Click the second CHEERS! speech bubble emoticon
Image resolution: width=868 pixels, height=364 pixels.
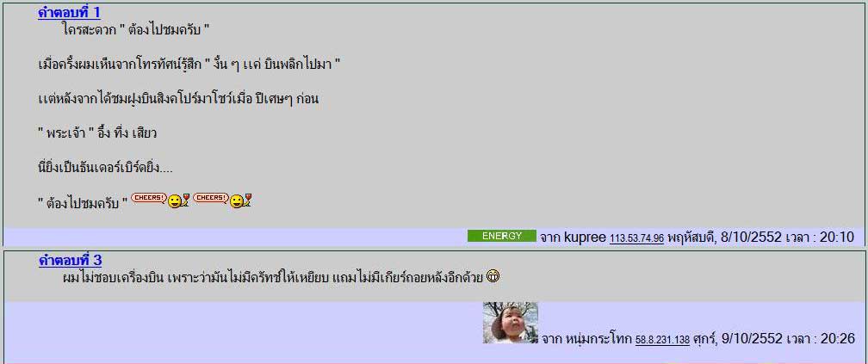211,198
